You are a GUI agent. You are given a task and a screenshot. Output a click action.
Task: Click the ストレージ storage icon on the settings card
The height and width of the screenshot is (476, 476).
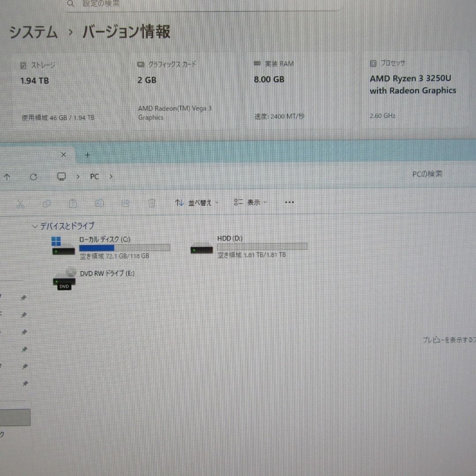pyautogui.click(x=24, y=64)
